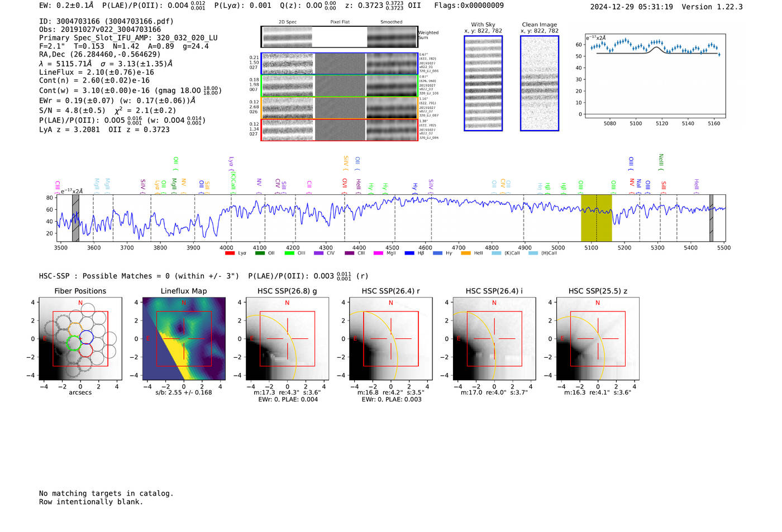Open the HSC SSP(25.5) z image

tap(598, 339)
